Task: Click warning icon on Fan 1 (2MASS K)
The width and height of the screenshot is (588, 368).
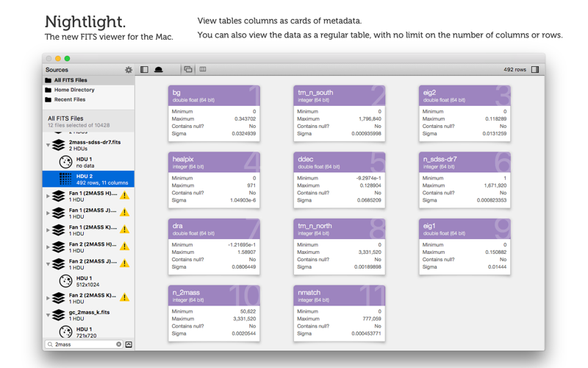Action: click(124, 229)
